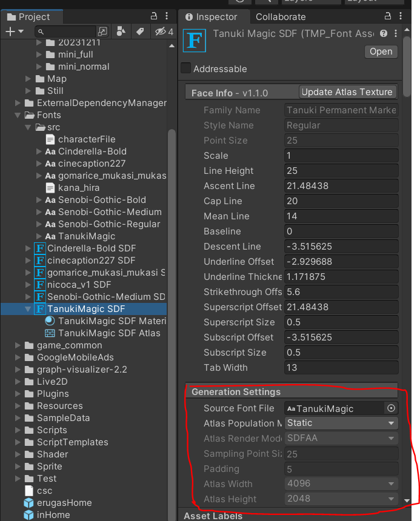Screen dimensions: 420x521
Task: Open the plus button dropdown arrow
Action: [x=21, y=32]
